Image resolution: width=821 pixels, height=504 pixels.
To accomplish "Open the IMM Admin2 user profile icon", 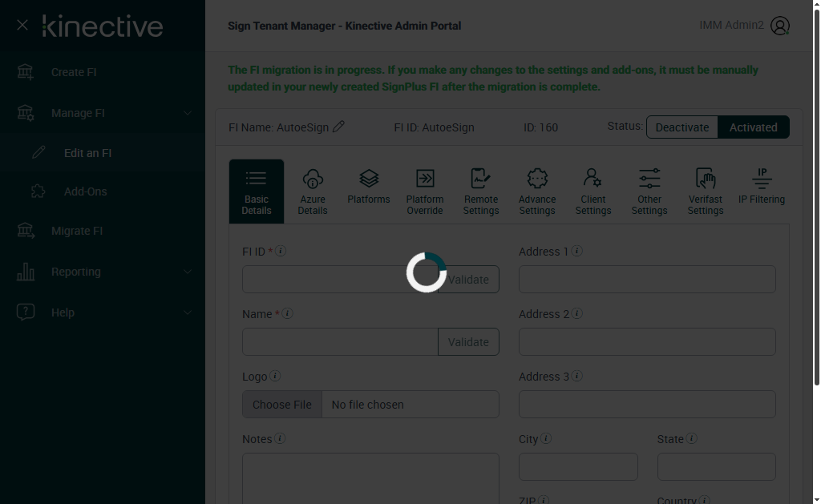I will (779, 26).
